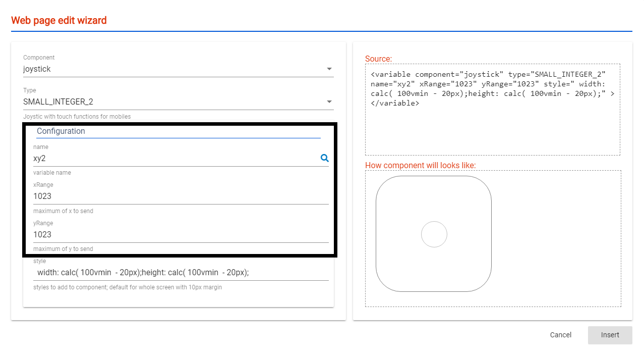Open the Component dropdown arrow
Viewport: 644px width, 356px height.
[329, 69]
